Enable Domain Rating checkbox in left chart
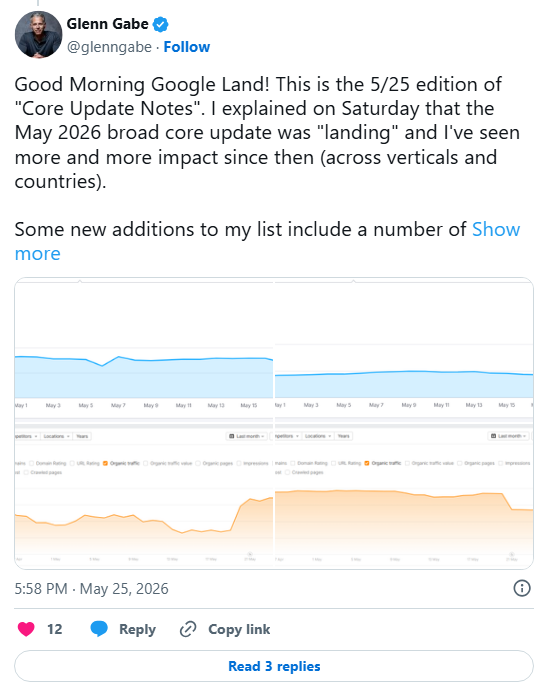The width and height of the screenshot is (547, 687). point(32,463)
